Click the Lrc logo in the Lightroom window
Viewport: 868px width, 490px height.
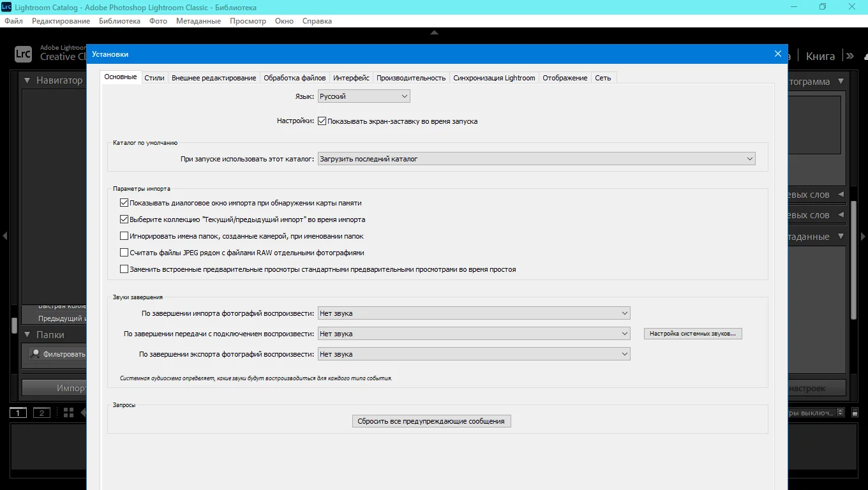23,54
